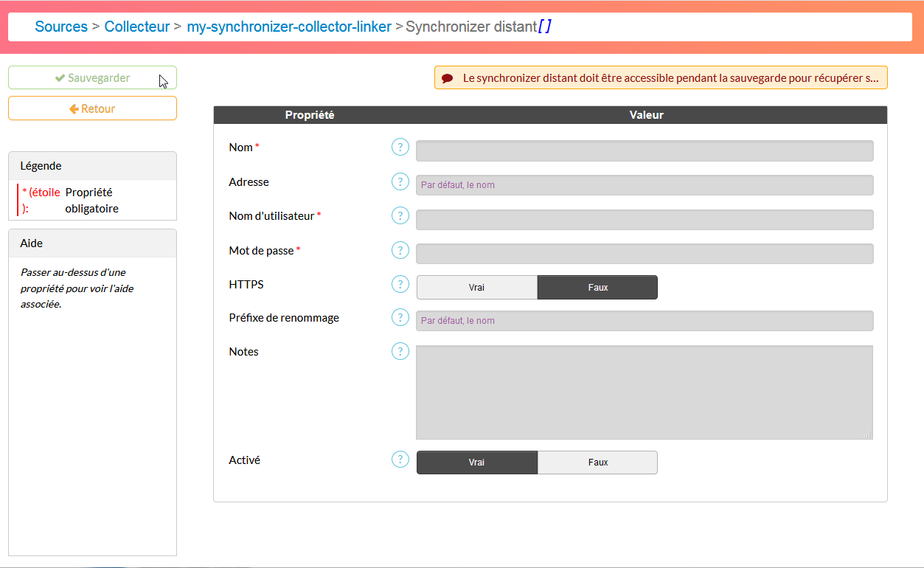Set Activé to Faux
Image resolution: width=924 pixels, height=568 pixels.
[597, 463]
